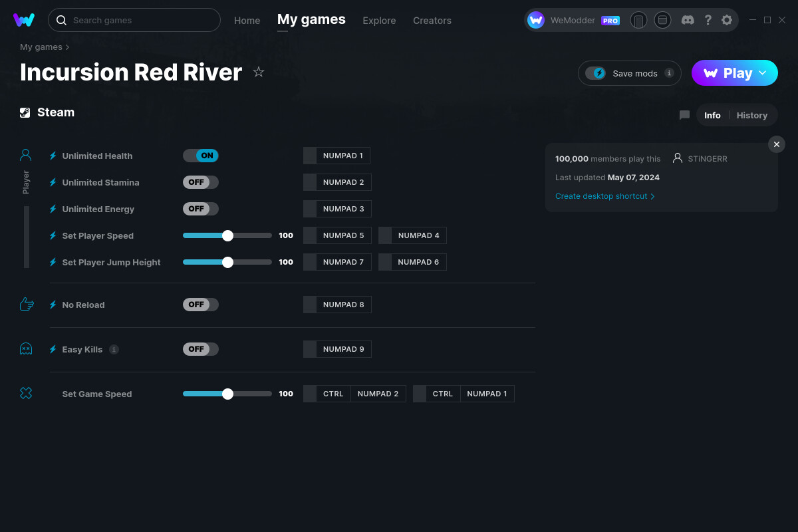The height and width of the screenshot is (532, 798).
Task: Open the weapons category (hand icon) in sidebar
Action: 25,304
